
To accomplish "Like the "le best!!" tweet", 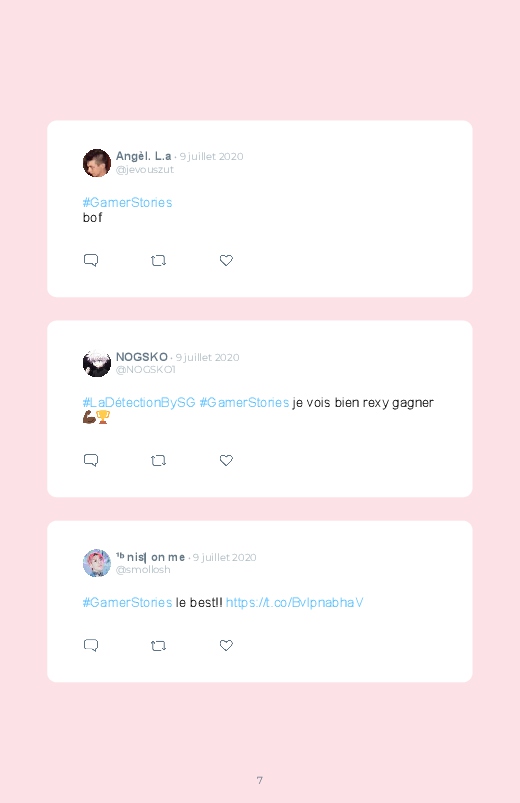I will click(x=226, y=645).
